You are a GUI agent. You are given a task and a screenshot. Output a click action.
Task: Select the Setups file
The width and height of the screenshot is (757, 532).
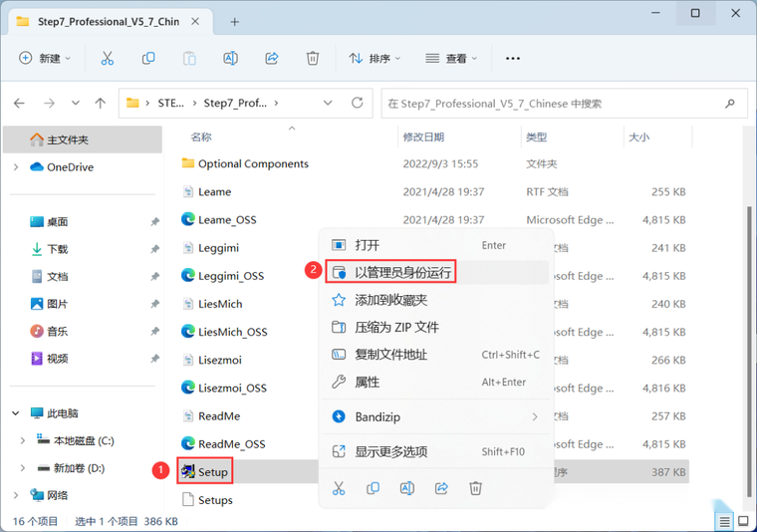215,500
